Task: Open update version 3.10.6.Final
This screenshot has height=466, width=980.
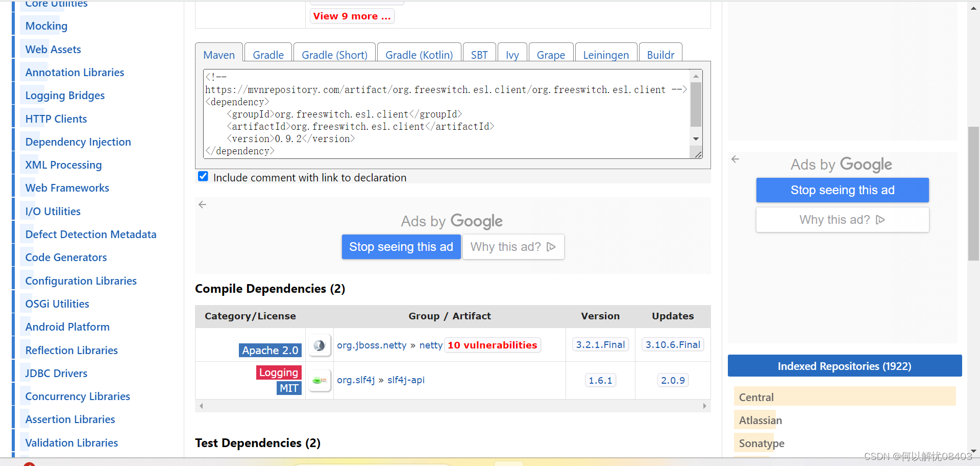Action: pos(673,345)
